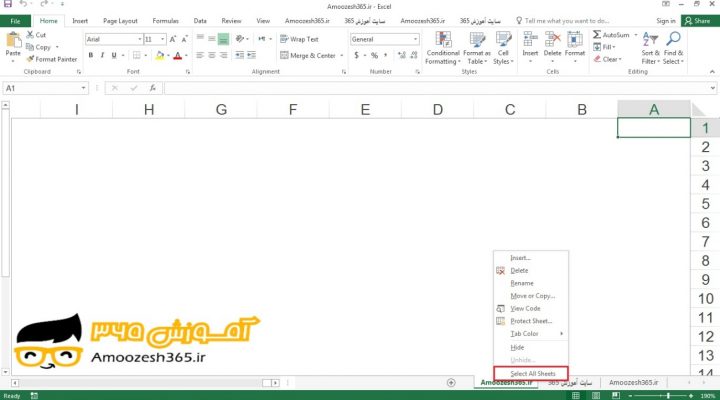Open Format as Table
Image resolution: width=720 pixels, height=400 pixels.
point(477,48)
